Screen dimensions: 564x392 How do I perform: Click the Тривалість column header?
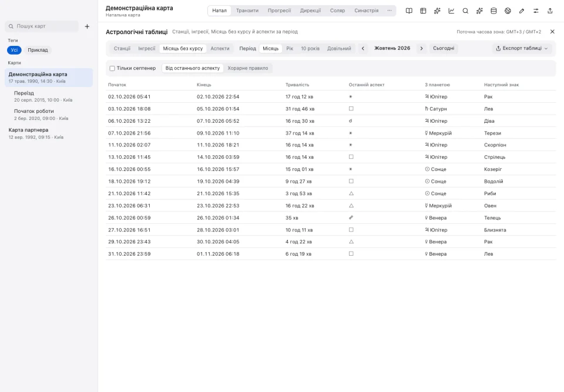point(297,85)
